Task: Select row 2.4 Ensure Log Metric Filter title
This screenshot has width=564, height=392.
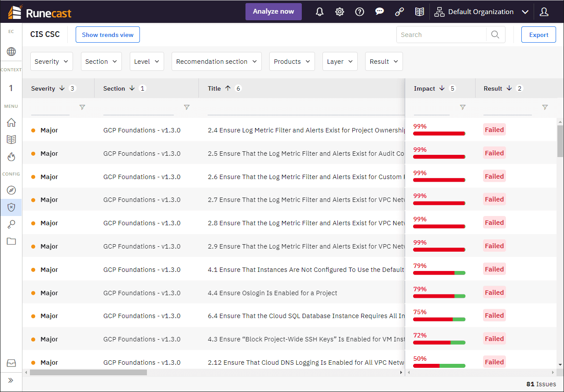Action: (x=306, y=130)
